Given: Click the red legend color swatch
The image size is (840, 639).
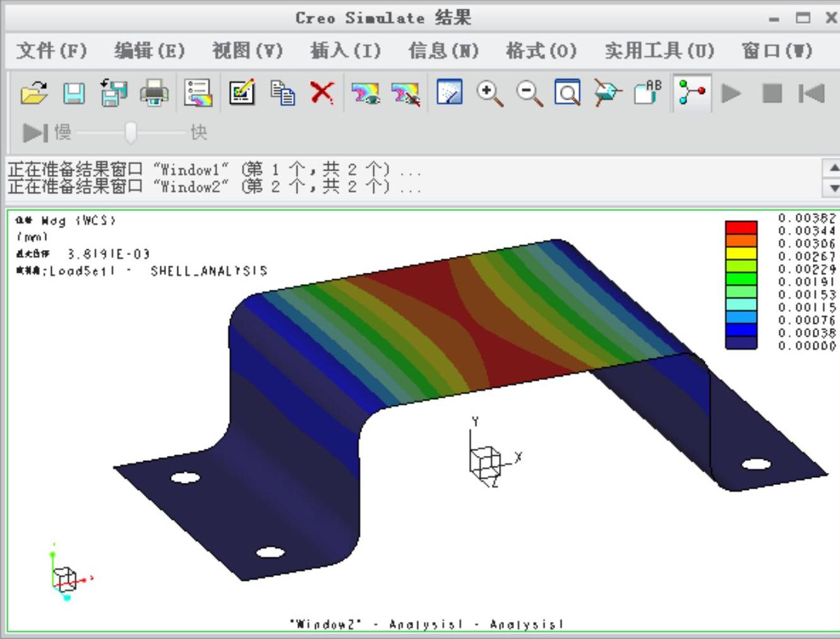Looking at the screenshot, I should 741,227.
